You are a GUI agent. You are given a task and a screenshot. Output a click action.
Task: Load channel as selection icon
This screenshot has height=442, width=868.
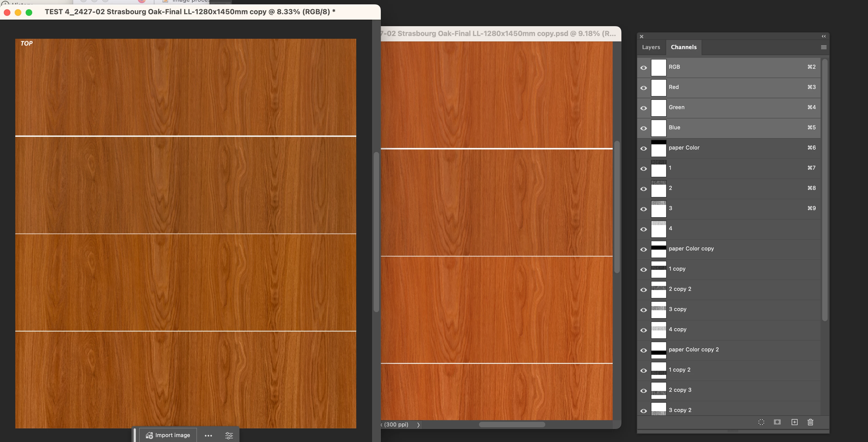761,422
